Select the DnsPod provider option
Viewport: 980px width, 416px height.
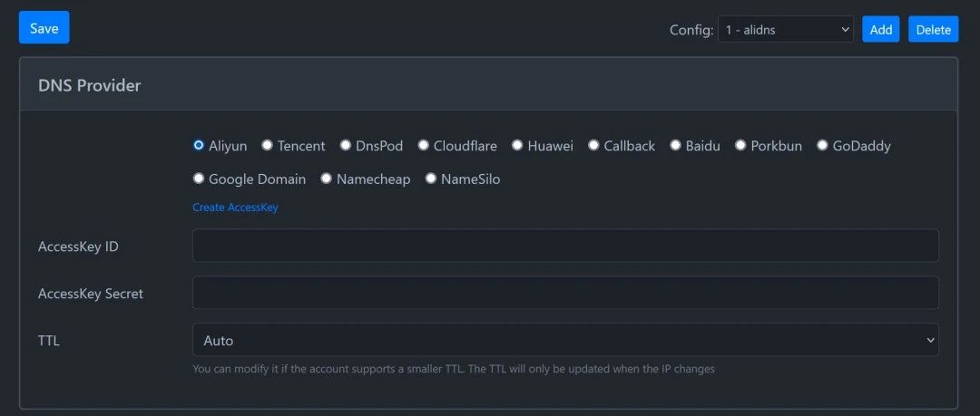[345, 145]
